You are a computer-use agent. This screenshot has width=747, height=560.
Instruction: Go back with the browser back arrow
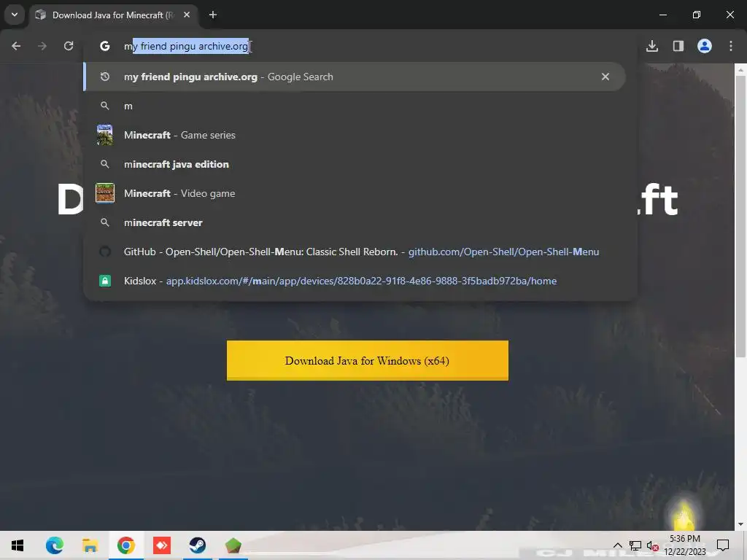point(16,46)
